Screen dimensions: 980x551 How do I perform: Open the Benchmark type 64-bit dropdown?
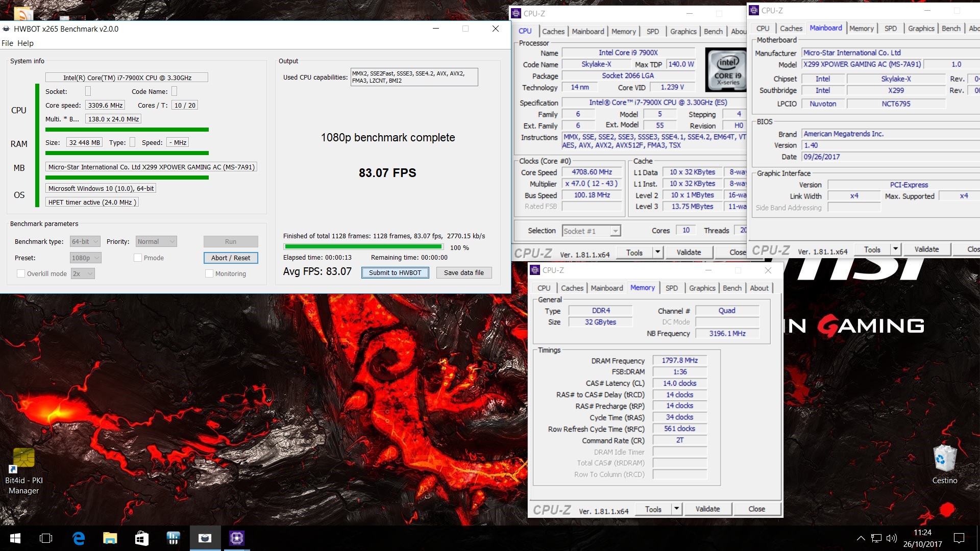(85, 241)
